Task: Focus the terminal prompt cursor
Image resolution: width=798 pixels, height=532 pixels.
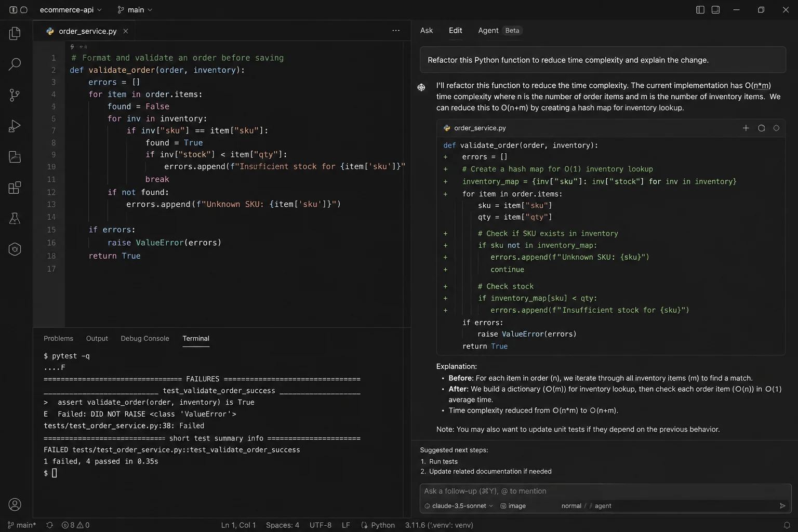Action: [55, 473]
